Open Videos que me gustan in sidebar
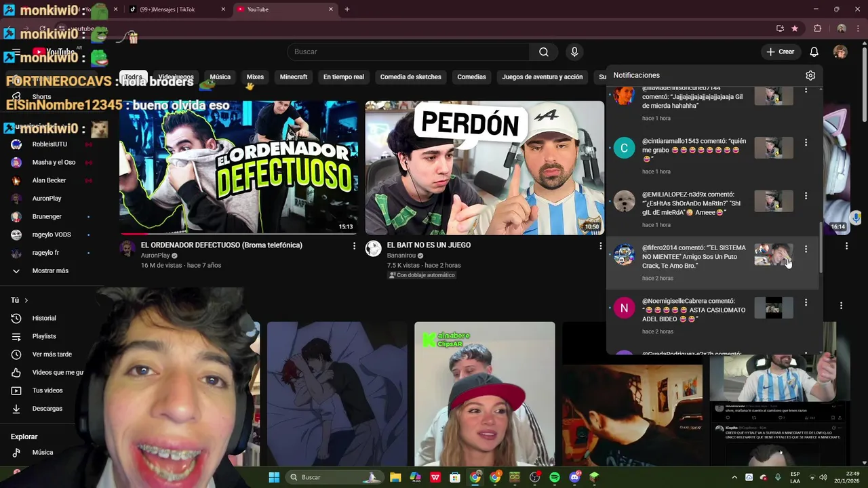Viewport: 868px width, 488px height. pyautogui.click(x=58, y=372)
